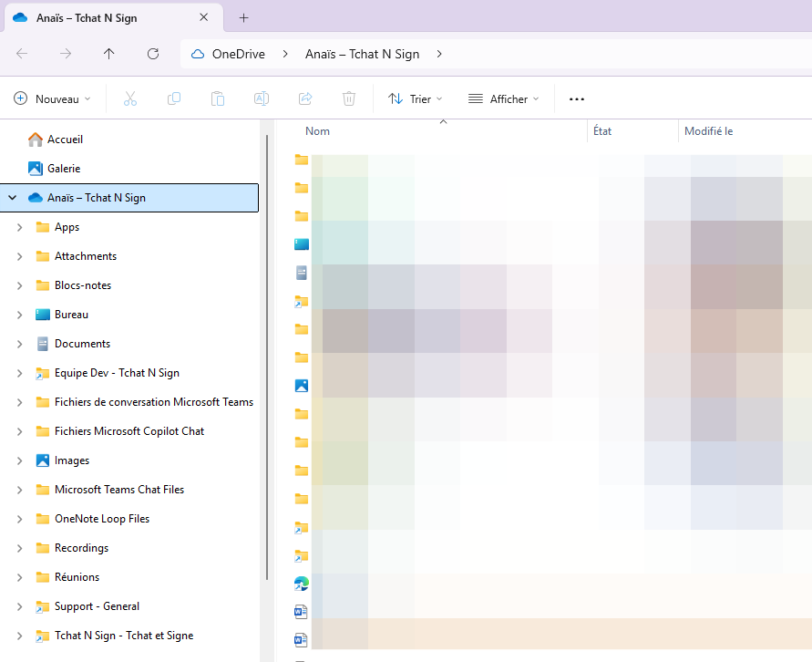Select OneNote Loop Files folder
This screenshot has width=812, height=662.
point(102,519)
